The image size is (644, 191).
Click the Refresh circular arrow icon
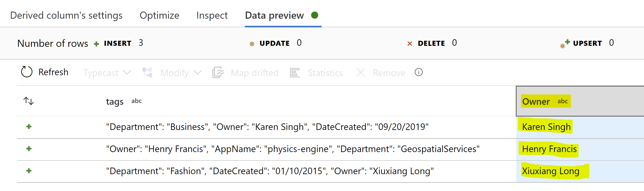pos(27,72)
